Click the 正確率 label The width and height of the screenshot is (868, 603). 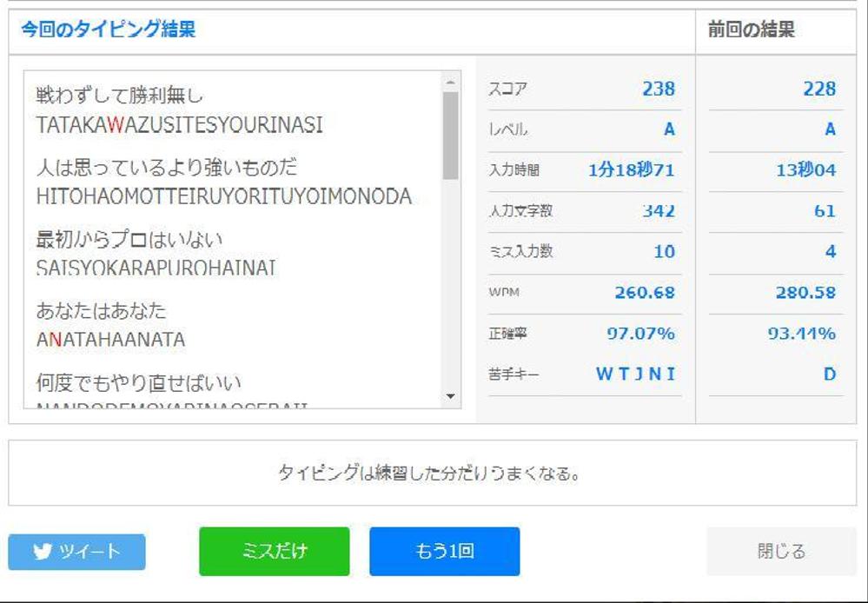[x=507, y=334]
